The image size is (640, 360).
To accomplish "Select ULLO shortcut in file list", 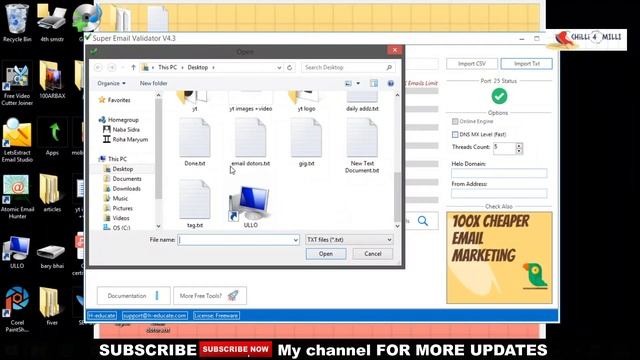I will [250, 207].
